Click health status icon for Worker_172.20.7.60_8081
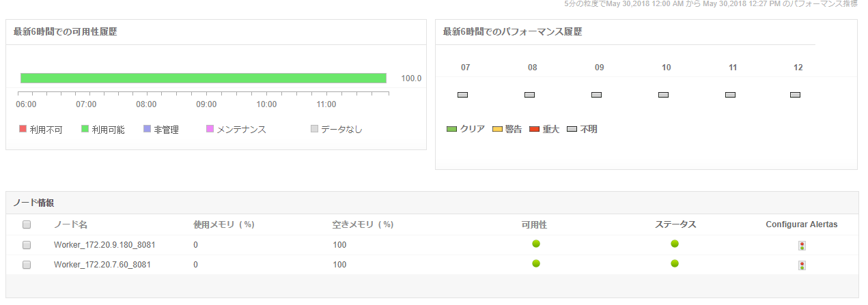The image size is (868, 305). coord(675,263)
